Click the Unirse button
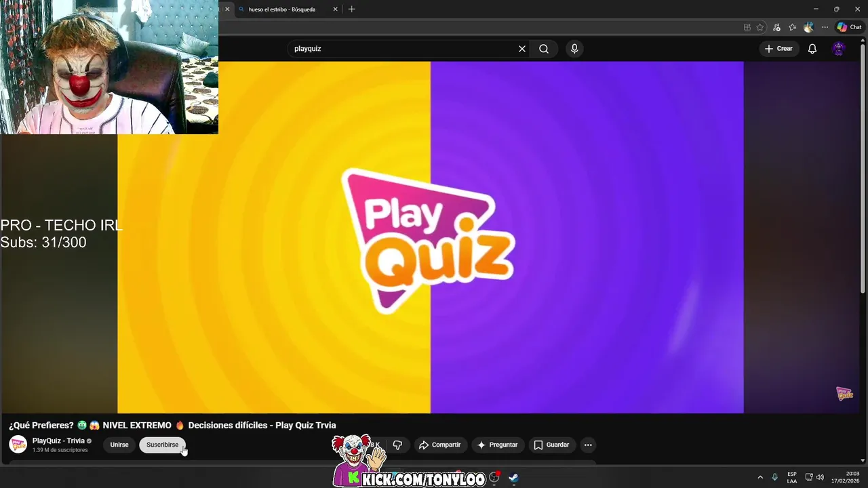This screenshot has height=488, width=868. [x=119, y=445]
